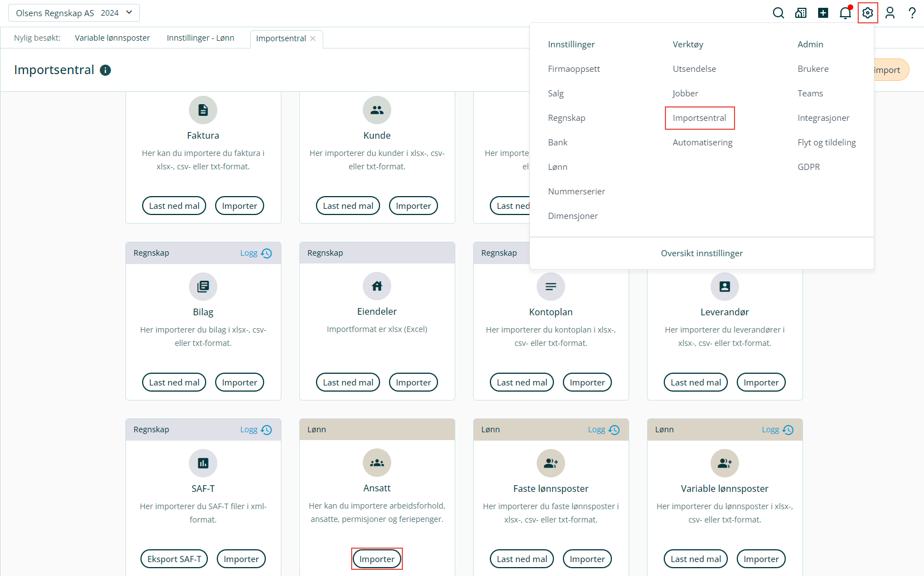Close the Importsentral tab
Viewport: 924px width, 576px height.
pyautogui.click(x=313, y=38)
